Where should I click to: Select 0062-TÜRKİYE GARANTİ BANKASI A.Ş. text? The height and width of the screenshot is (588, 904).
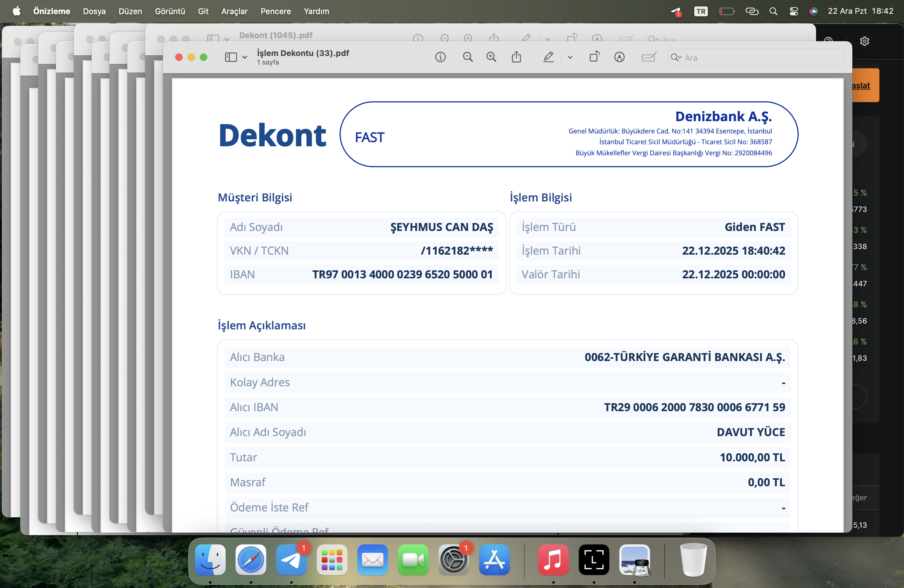click(x=684, y=357)
